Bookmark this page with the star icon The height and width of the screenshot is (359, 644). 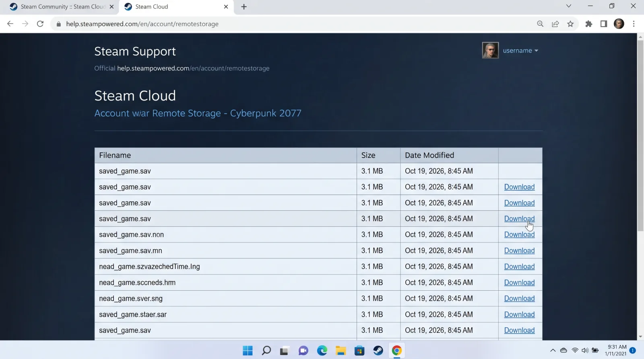point(570,24)
